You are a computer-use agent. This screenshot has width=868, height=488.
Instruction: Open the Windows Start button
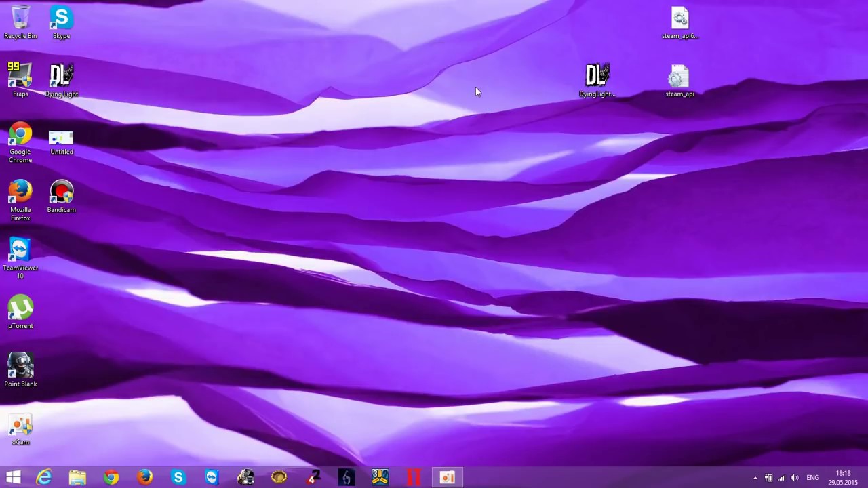(x=14, y=478)
